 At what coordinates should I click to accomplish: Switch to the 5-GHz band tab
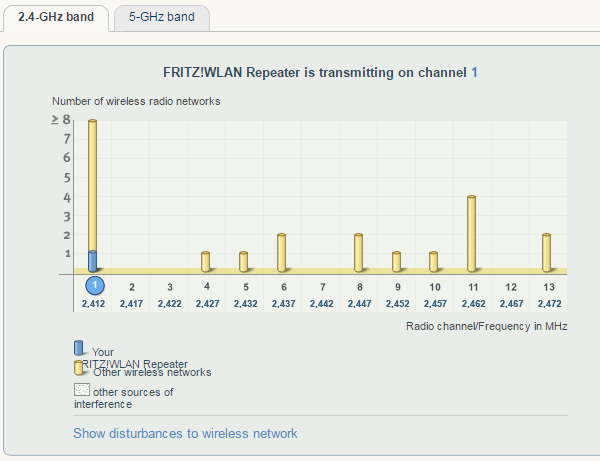point(161,17)
